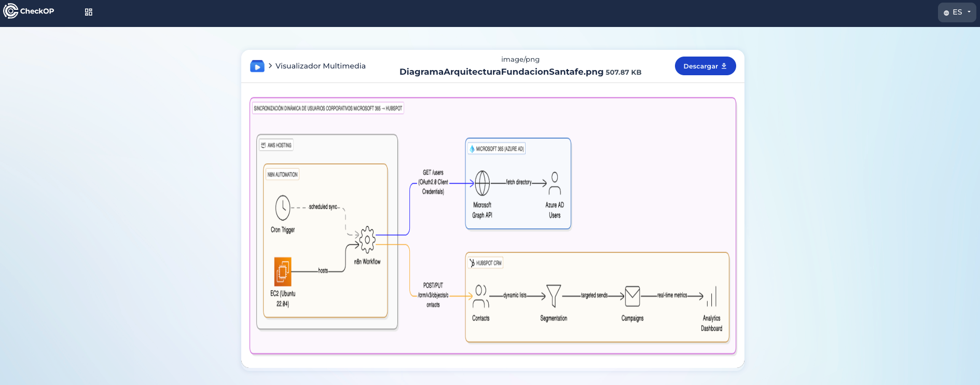Click the AWS HOSTING label
Image resolution: width=980 pixels, height=385 pixels.
click(x=277, y=145)
